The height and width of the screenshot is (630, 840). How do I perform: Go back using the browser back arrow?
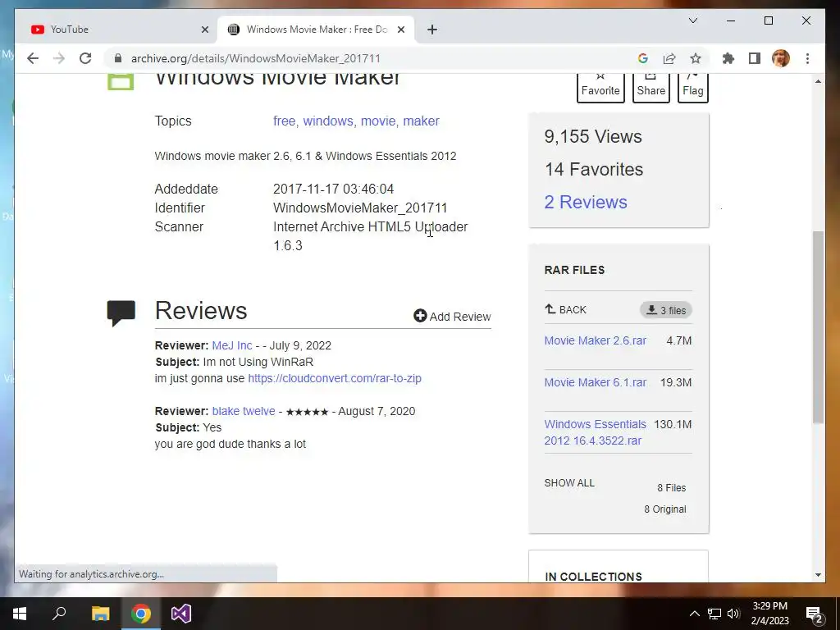click(33, 58)
